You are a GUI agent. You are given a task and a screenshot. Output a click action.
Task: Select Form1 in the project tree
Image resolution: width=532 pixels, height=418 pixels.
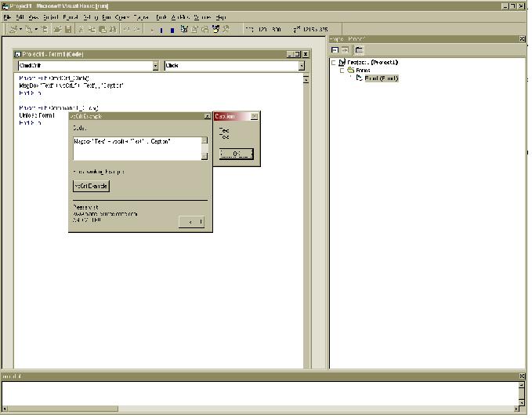[x=382, y=78]
